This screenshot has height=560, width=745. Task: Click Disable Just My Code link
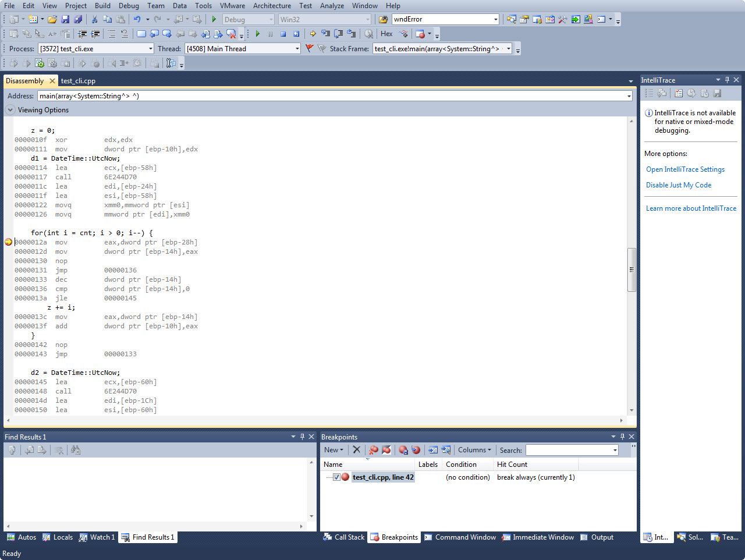679,185
